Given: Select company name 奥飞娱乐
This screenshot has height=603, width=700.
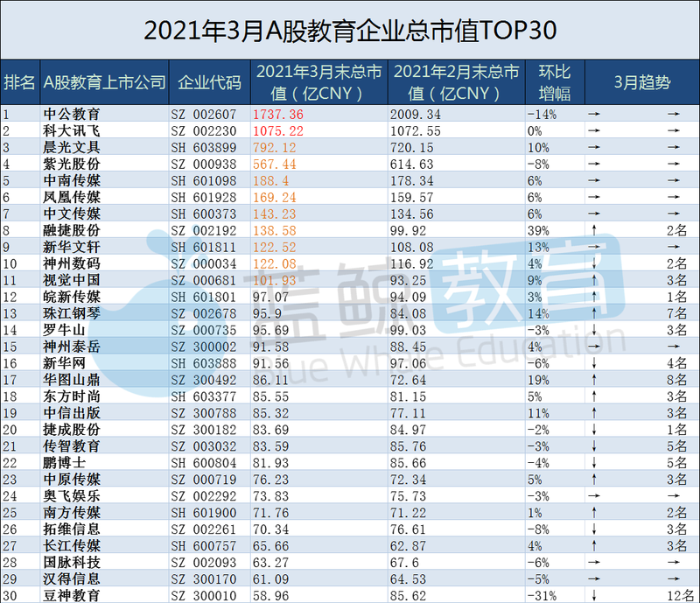Looking at the screenshot, I should 72,496.
